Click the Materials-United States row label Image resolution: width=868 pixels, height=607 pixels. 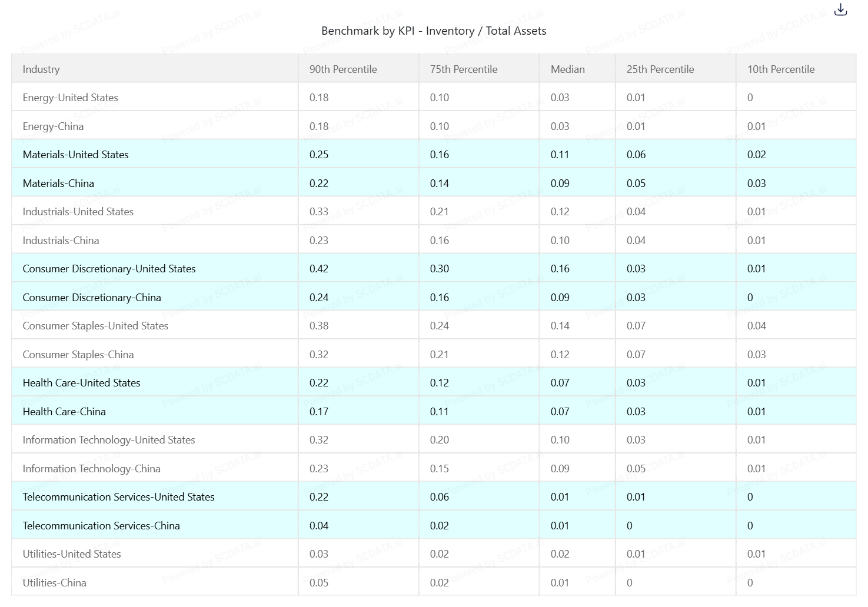(x=75, y=155)
